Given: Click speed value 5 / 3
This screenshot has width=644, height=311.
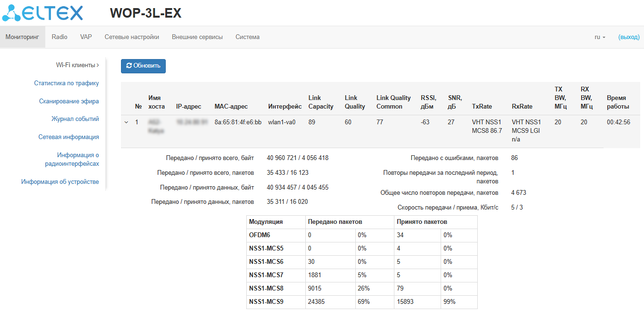Looking at the screenshot, I should tap(517, 208).
